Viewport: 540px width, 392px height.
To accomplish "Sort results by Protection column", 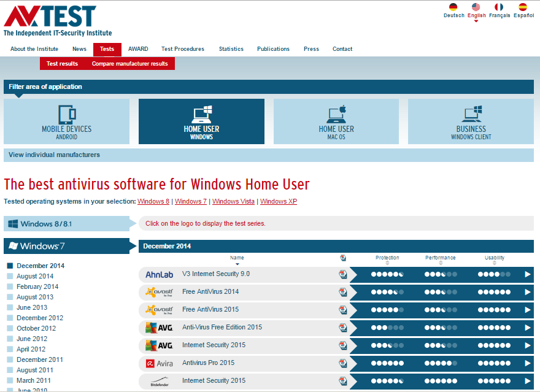I will pyautogui.click(x=387, y=259).
